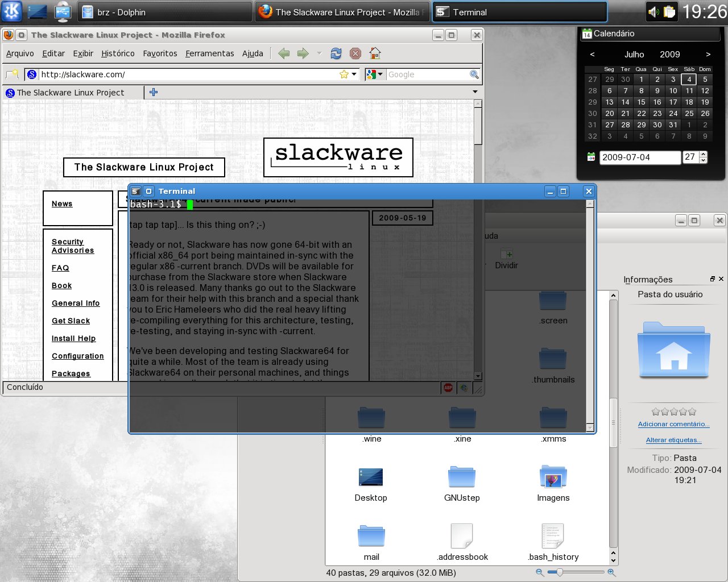Screen dimensions: 728x582
Task: Select day 15 in the calendar
Action: pyautogui.click(x=641, y=102)
